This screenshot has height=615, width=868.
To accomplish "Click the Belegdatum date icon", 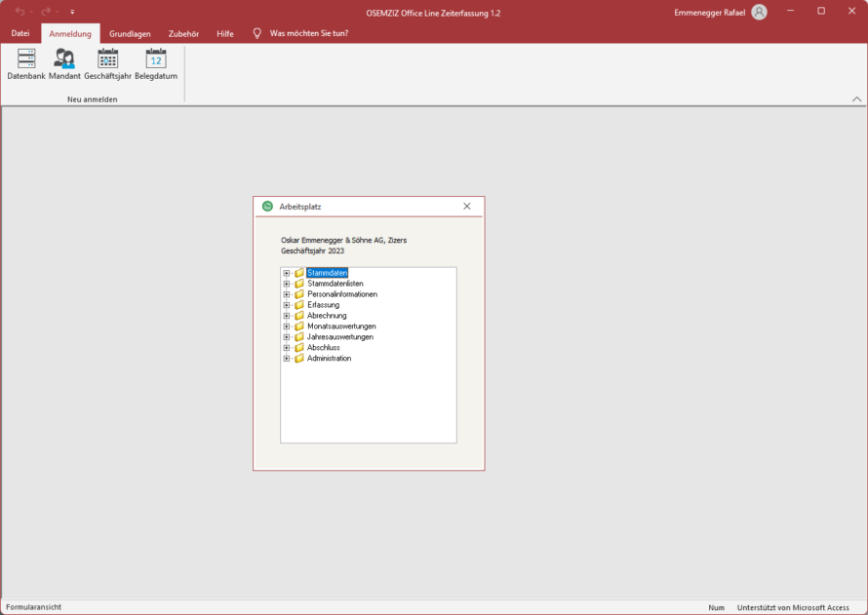I will (156, 58).
